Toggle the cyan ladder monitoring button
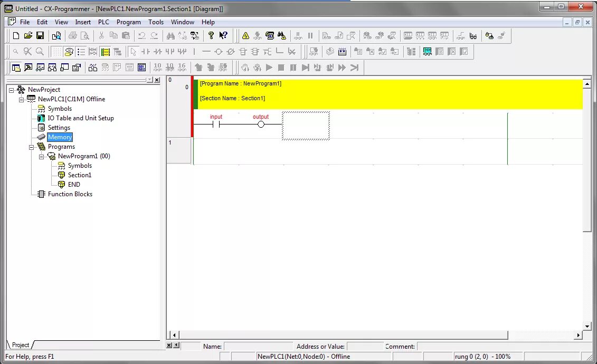 (x=427, y=52)
